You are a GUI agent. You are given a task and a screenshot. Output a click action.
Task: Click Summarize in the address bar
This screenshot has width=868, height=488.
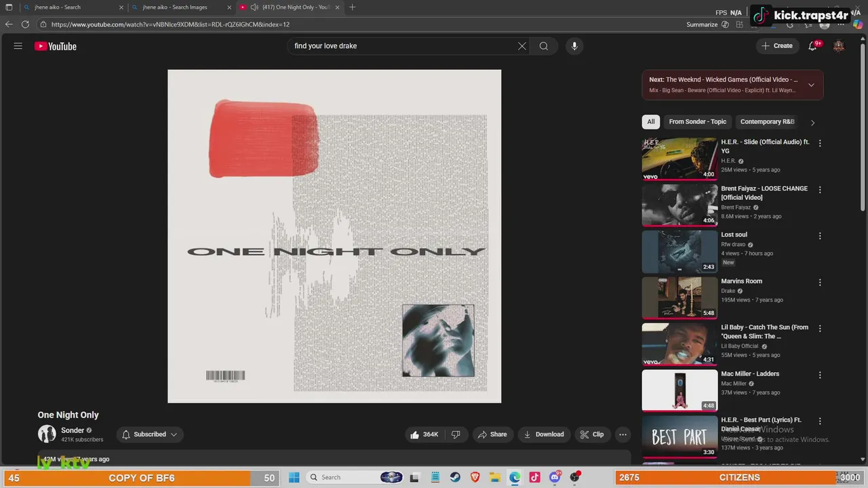tap(707, 24)
